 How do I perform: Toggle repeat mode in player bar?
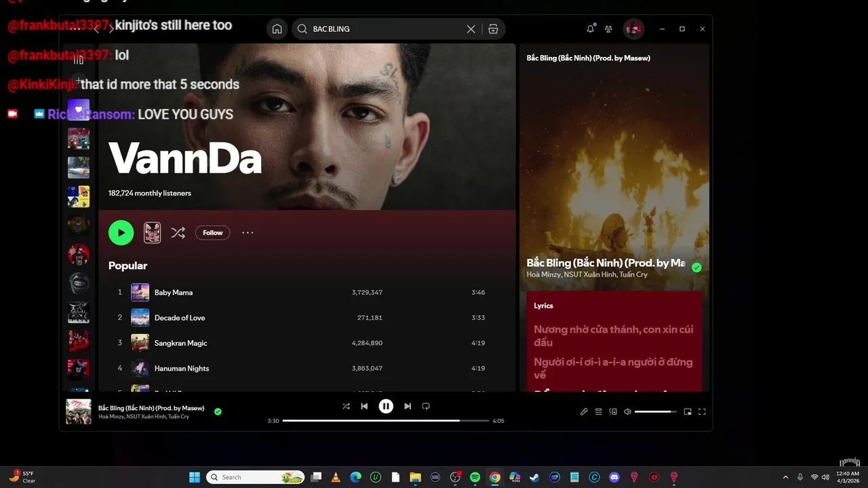[426, 406]
